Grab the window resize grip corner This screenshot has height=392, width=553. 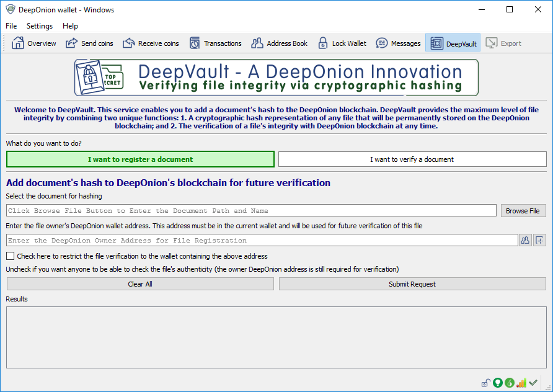pyautogui.click(x=548, y=388)
